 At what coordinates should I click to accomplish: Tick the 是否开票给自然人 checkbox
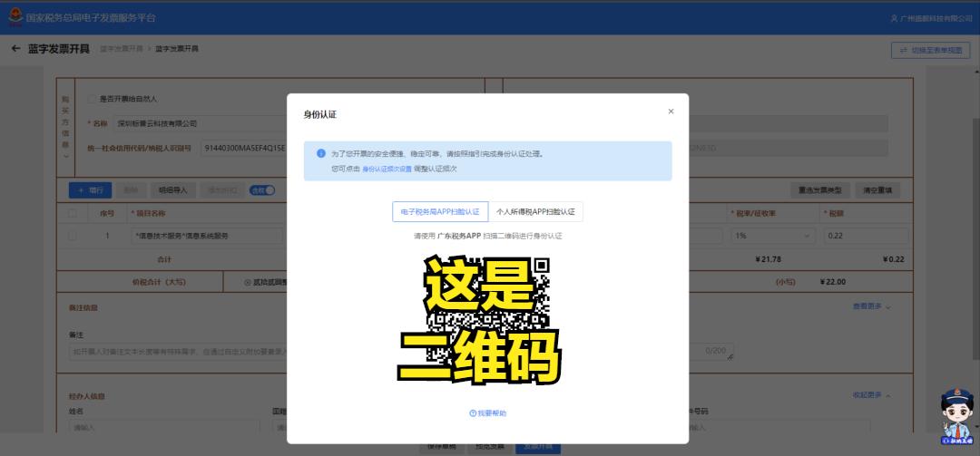[93, 99]
